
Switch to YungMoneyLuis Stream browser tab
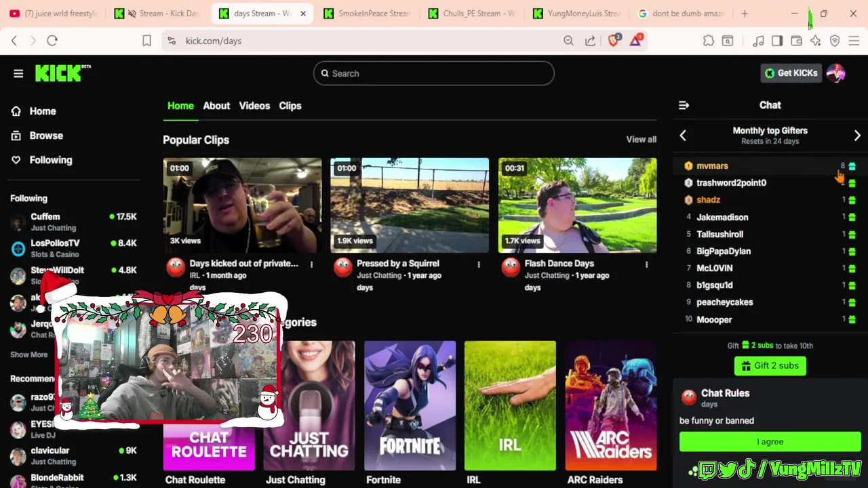[576, 14]
